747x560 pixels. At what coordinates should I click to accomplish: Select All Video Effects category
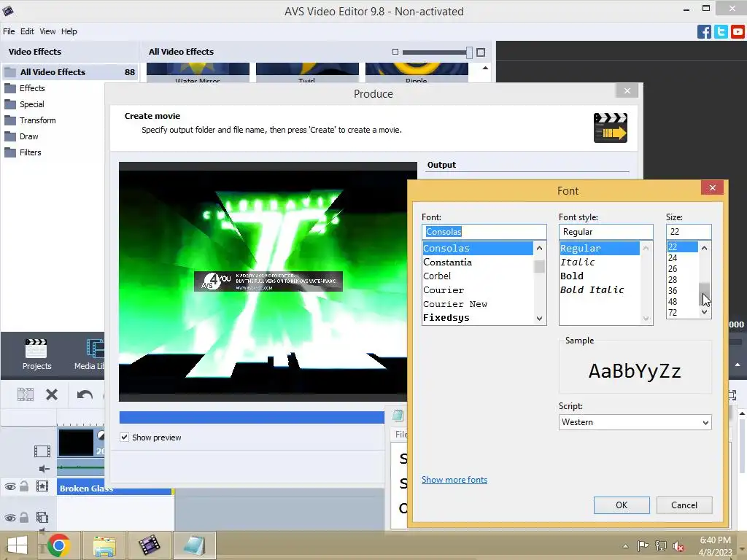tap(70, 72)
